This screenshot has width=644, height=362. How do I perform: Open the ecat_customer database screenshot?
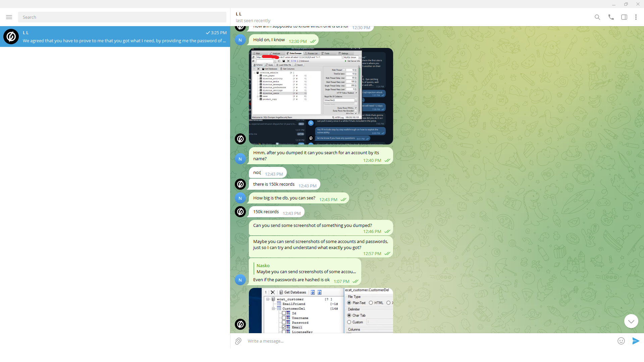pos(321,310)
